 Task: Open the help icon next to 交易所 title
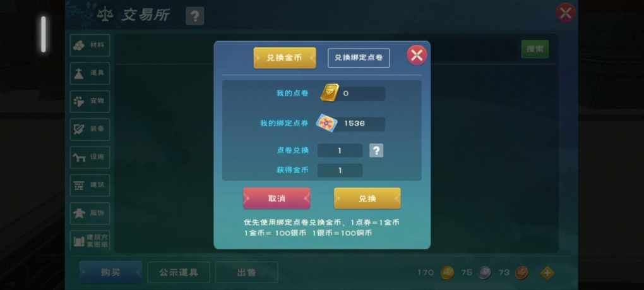coord(194,16)
